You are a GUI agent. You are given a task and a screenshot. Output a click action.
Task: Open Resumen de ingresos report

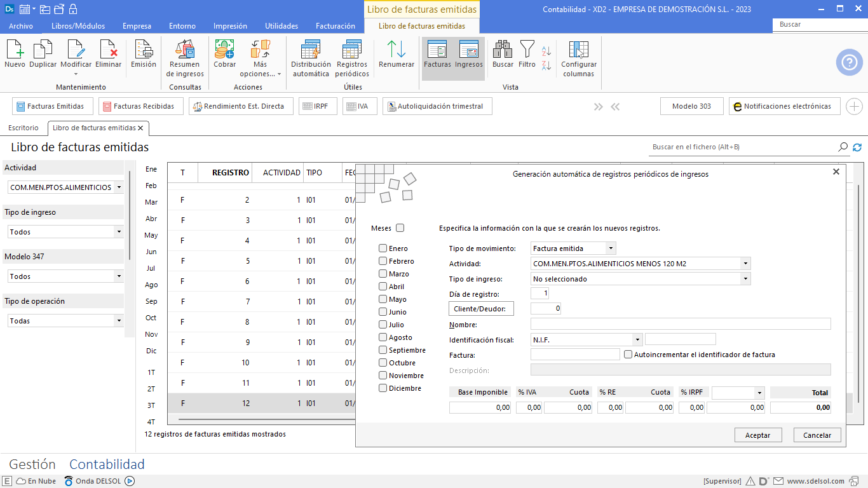pyautogui.click(x=185, y=58)
